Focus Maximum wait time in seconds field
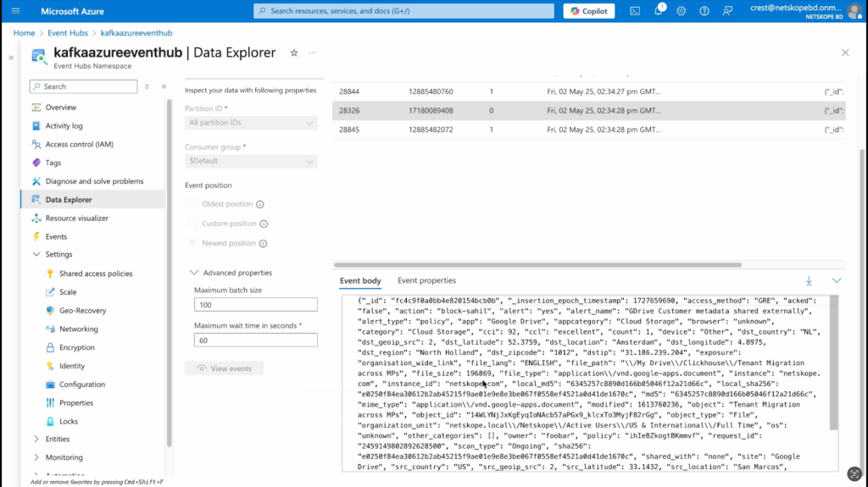 point(256,340)
